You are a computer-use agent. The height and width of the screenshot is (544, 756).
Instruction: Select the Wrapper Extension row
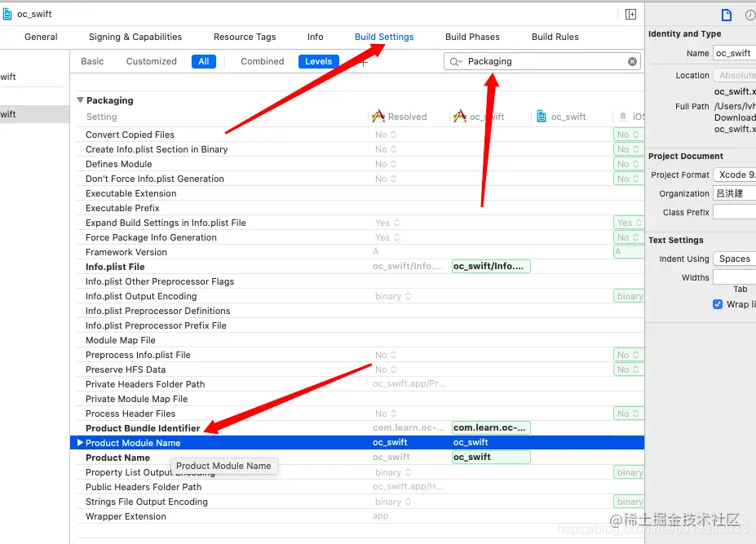(x=360, y=516)
